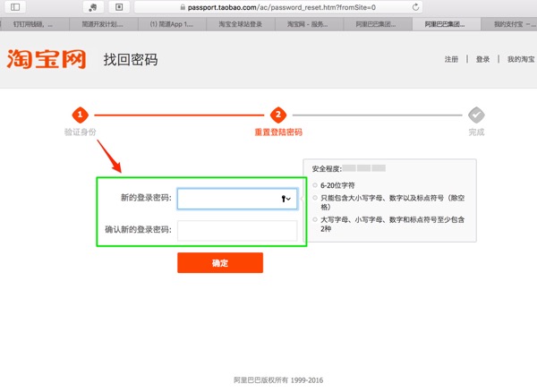Viewport: 537px width, 392px height.
Task: Click the 确认新的登录密码 label
Action: pyautogui.click(x=138, y=229)
